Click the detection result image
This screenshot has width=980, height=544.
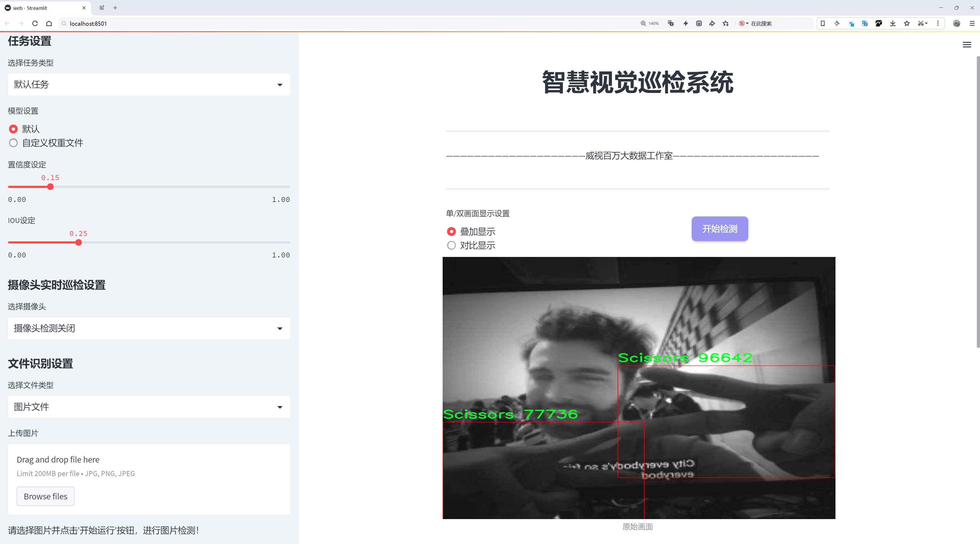(639, 388)
